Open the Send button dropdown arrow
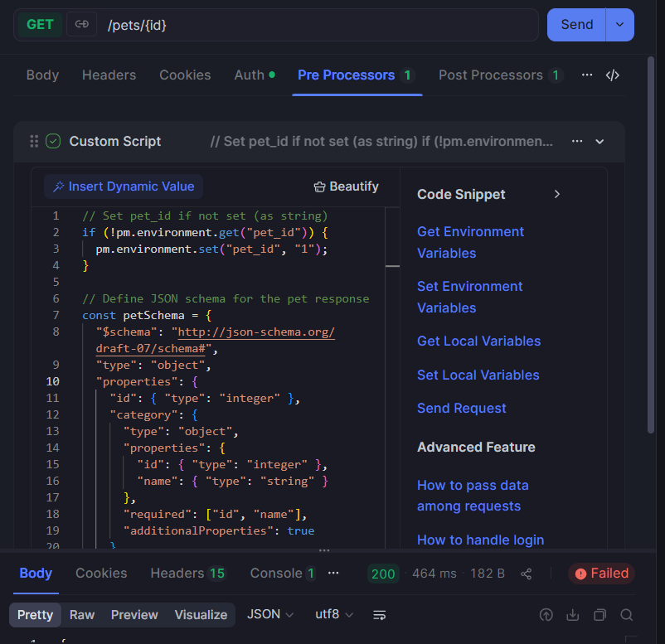Image resolution: width=665 pixels, height=644 pixels. 619,24
